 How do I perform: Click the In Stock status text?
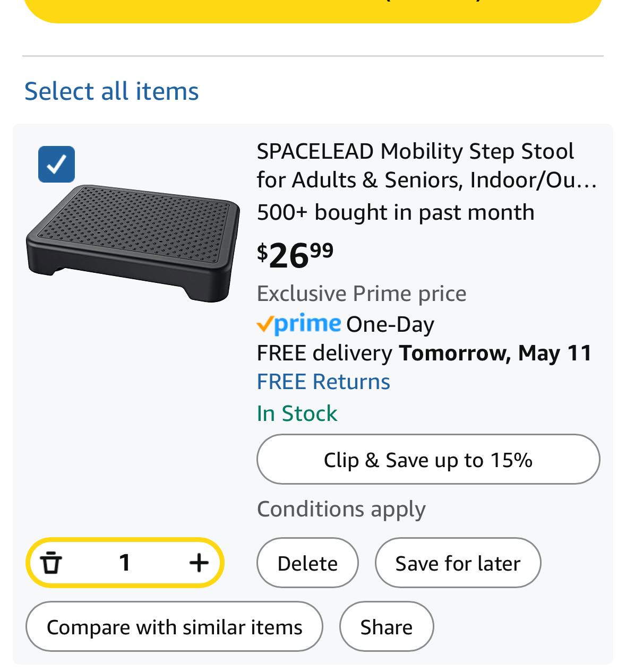(x=297, y=413)
